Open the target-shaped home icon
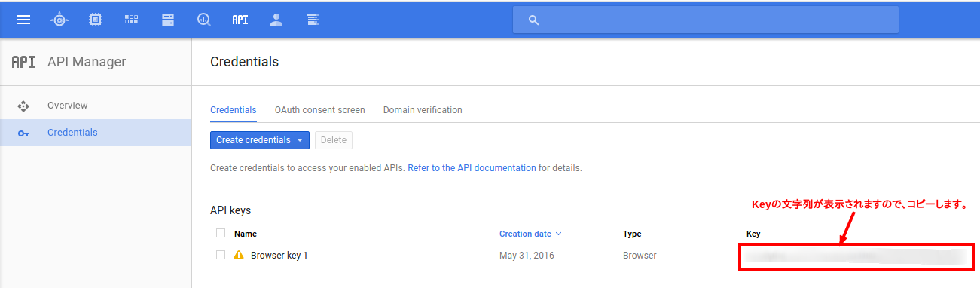The height and width of the screenshot is (288, 980). tap(60, 20)
